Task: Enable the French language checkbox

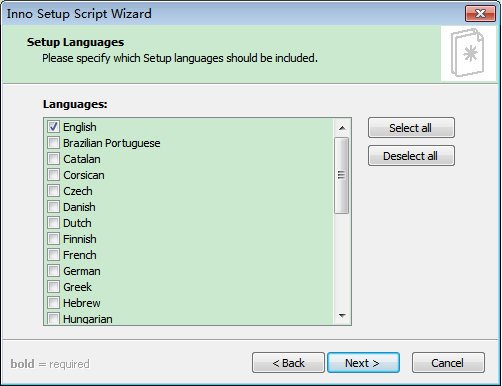Action: coord(53,255)
